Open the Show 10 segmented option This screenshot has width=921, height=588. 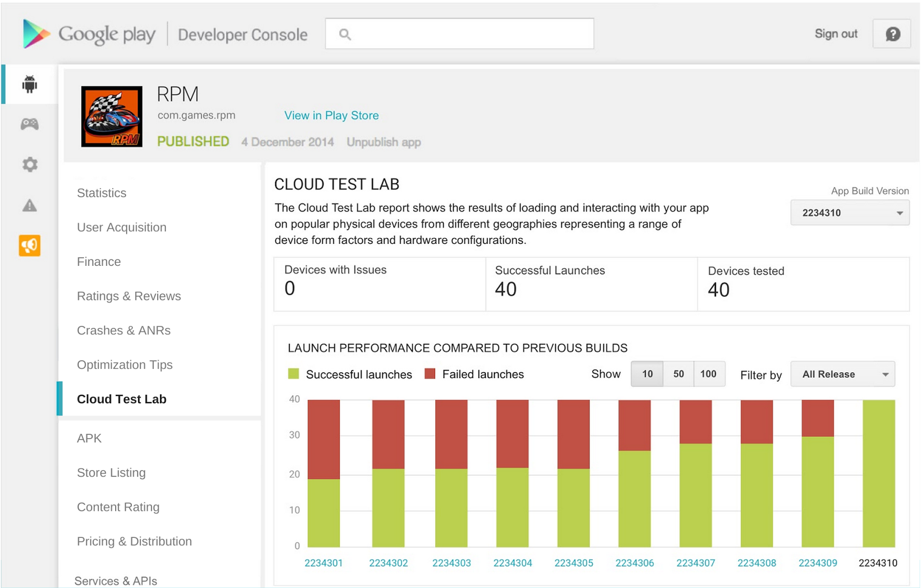coord(646,374)
